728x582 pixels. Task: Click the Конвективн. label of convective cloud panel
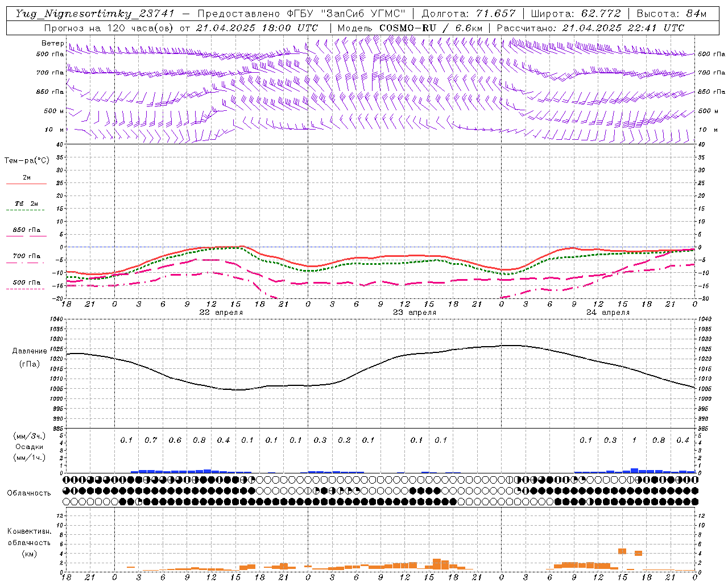tap(29, 531)
